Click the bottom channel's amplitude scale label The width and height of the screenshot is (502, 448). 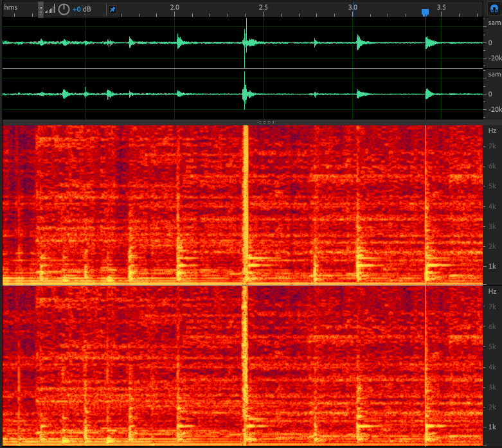(x=494, y=73)
